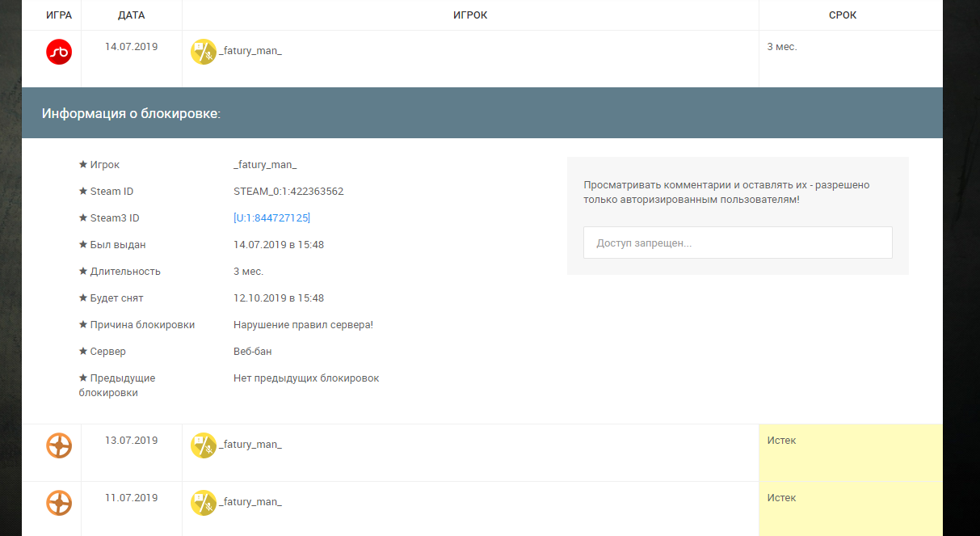Click the ИГРА column header
Image resolution: width=980 pixels, height=536 pixels.
pyautogui.click(x=59, y=15)
